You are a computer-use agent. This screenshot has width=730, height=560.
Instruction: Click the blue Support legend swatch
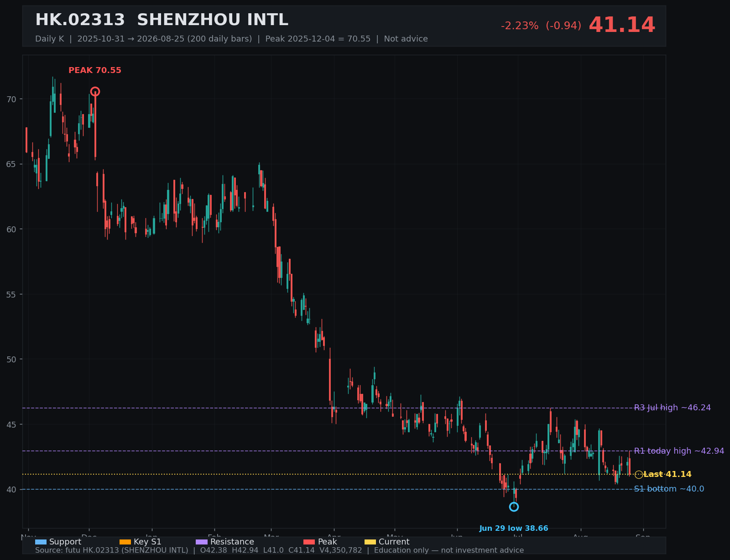41,542
